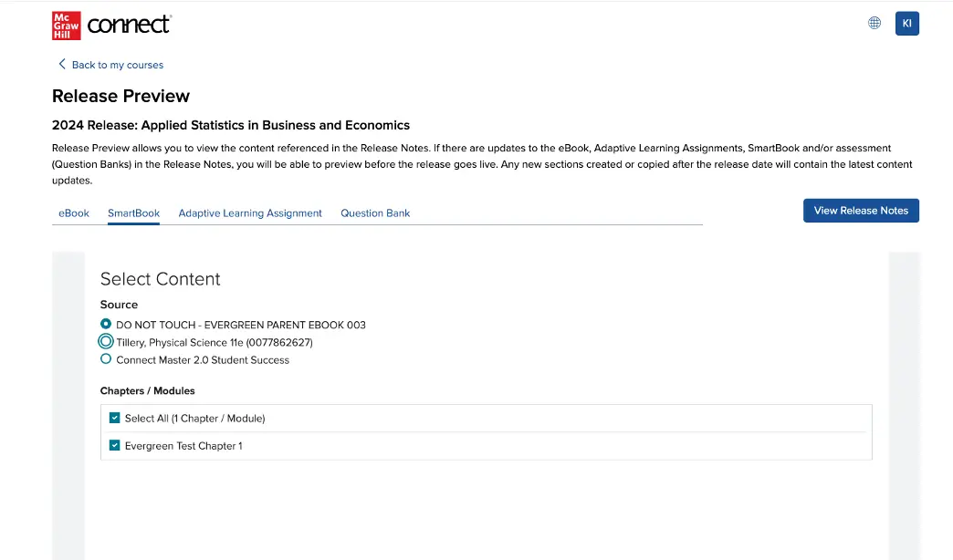Viewport: 953px width, 560px height.
Task: Open the SmartBook tab
Action: pyautogui.click(x=133, y=213)
